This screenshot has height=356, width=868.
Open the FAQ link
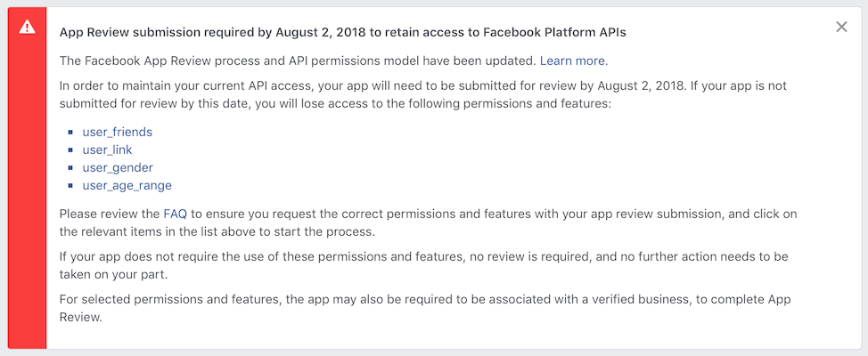(175, 214)
